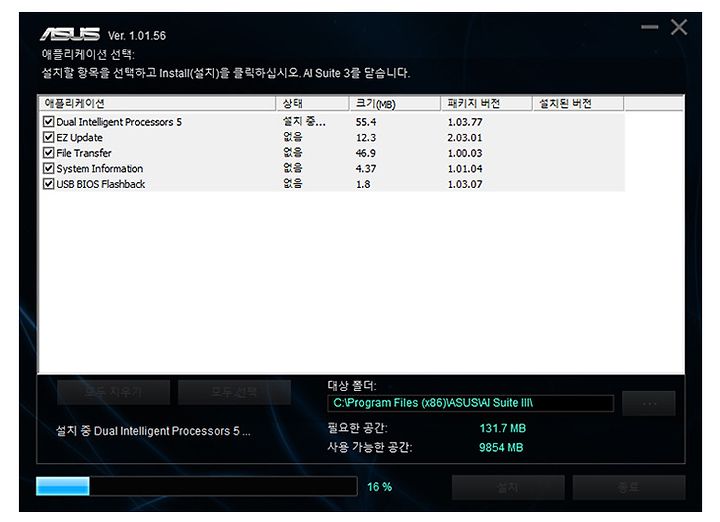The height and width of the screenshot is (522, 720).
Task: Click the 131.7 MB required space value
Action: coord(502,428)
